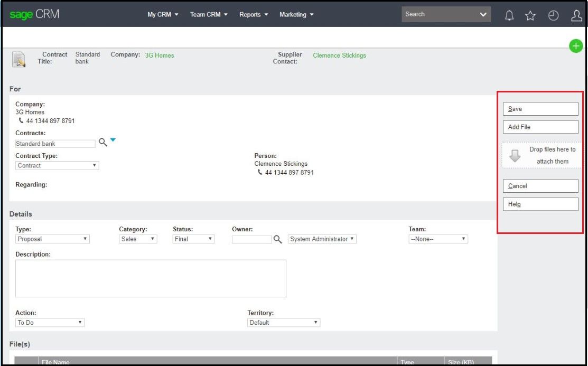Open the Clemence Stickings contact link
Screen dimensions: 588x366
coord(339,55)
